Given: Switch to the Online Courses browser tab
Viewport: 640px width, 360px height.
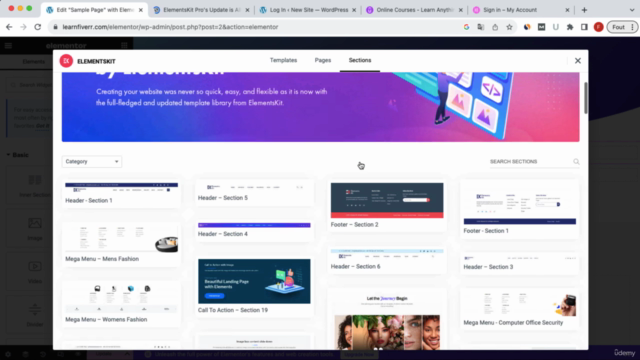Looking at the screenshot, I should [415, 10].
